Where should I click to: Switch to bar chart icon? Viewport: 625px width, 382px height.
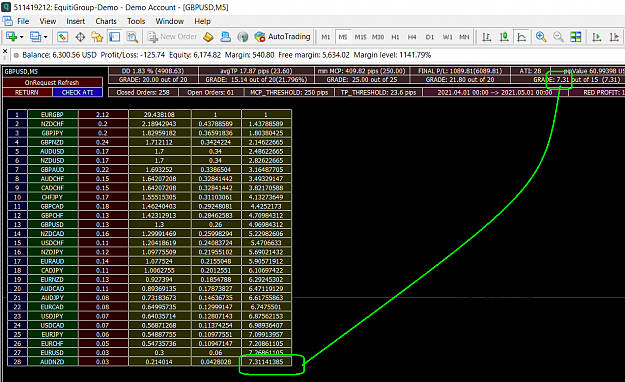[x=486, y=37]
